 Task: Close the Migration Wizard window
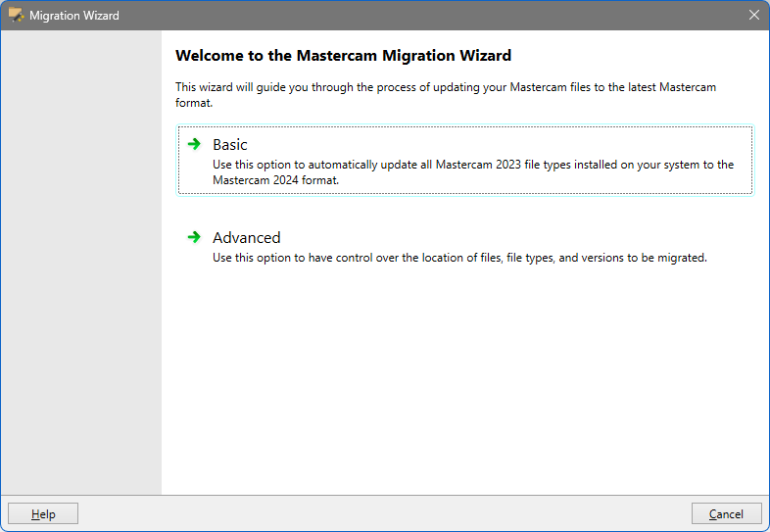[x=754, y=16]
